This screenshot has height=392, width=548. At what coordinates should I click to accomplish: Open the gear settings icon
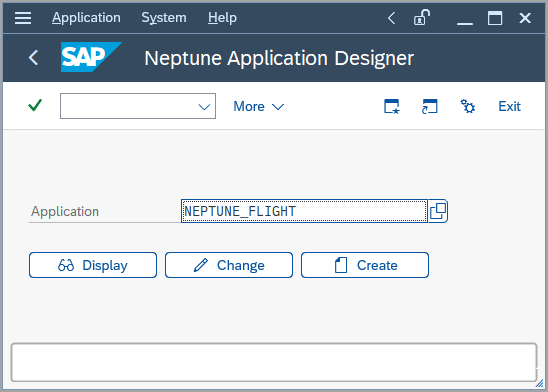click(x=468, y=106)
